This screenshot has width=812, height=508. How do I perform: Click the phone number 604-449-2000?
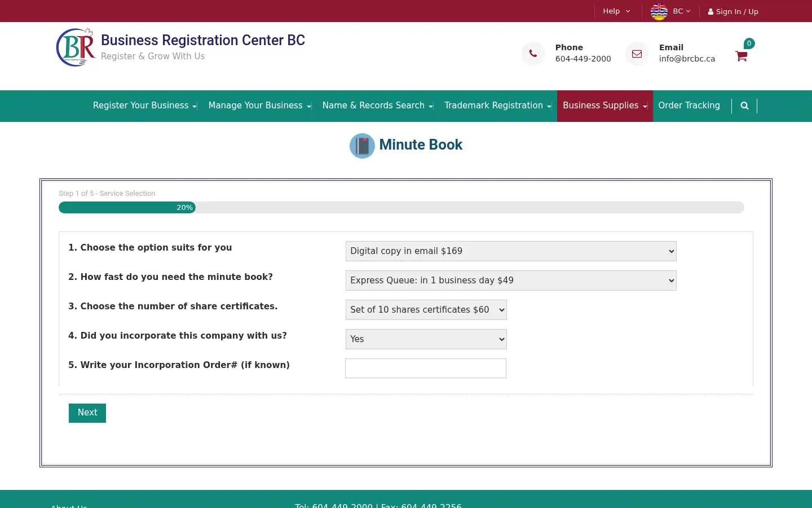tap(583, 59)
